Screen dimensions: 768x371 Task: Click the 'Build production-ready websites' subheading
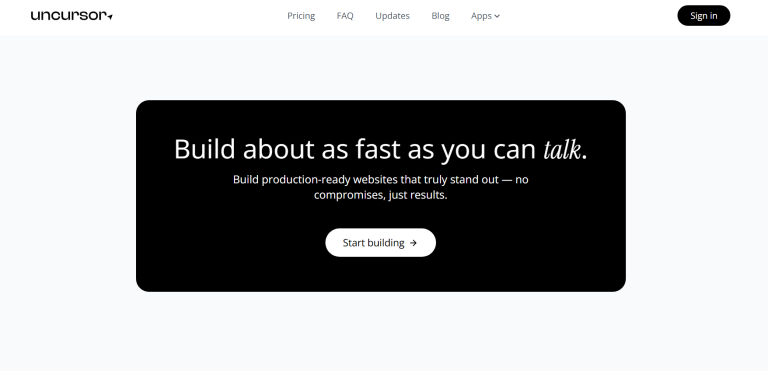[x=381, y=187]
